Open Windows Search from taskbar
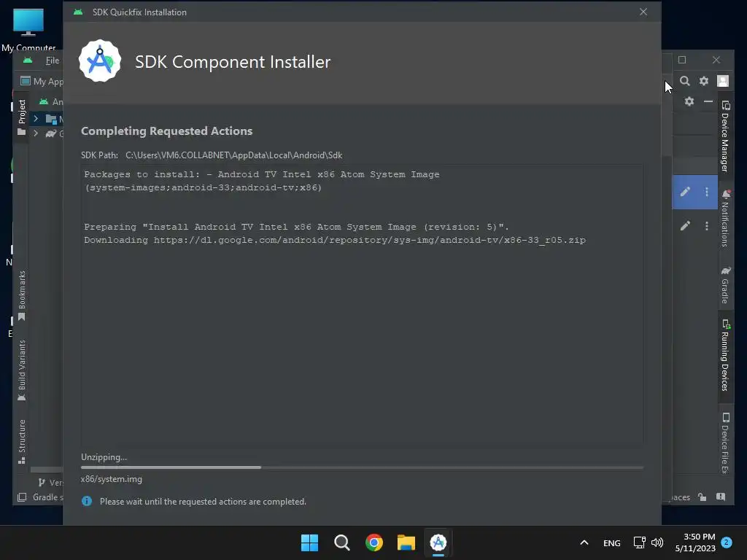747x560 pixels. [x=342, y=542]
